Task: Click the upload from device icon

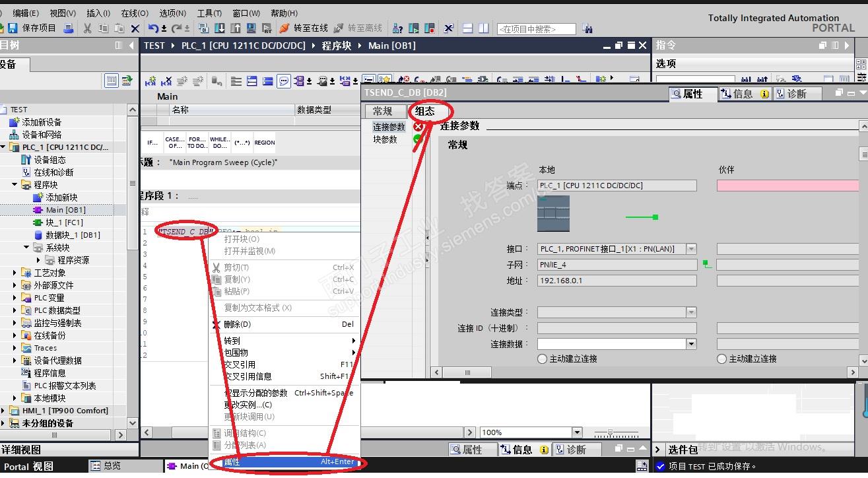Action: (x=235, y=28)
